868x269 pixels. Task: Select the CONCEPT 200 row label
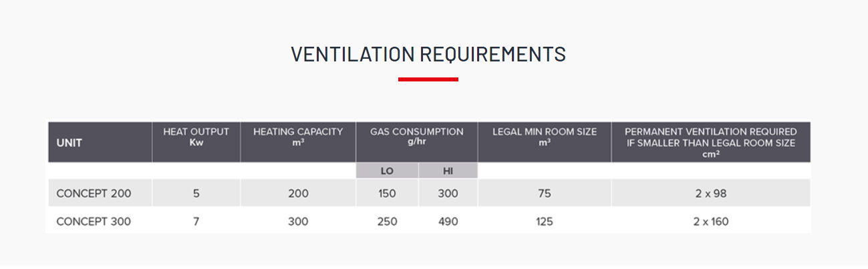tap(94, 194)
